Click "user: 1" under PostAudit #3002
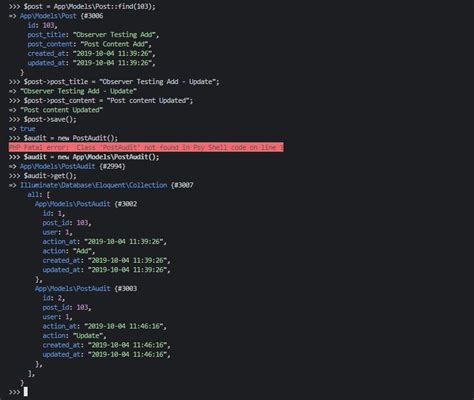The width and height of the screenshot is (474, 400). pos(58,232)
